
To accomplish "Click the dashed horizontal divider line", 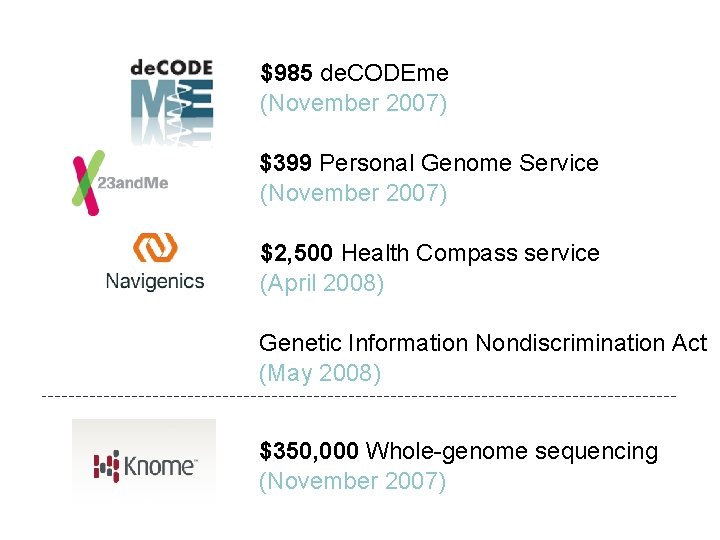I will click(360, 397).
